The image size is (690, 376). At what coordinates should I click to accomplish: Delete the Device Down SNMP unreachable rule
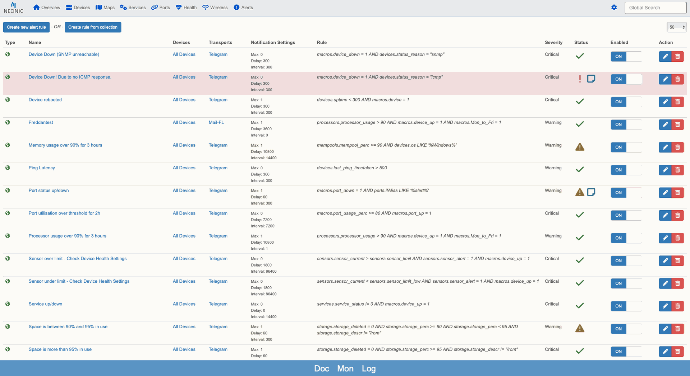coord(678,56)
